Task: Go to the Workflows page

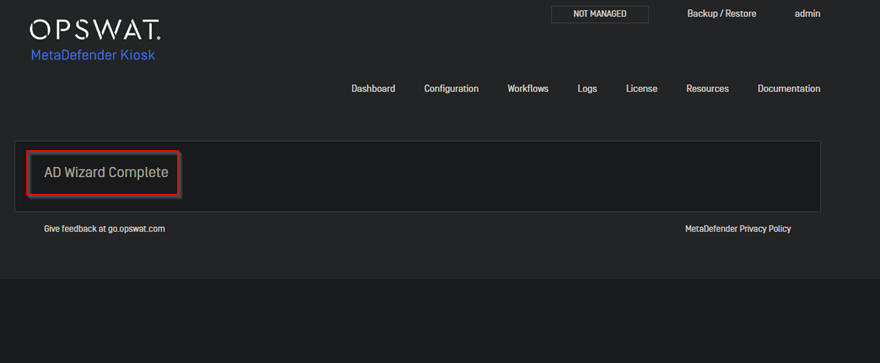Action: point(528,89)
